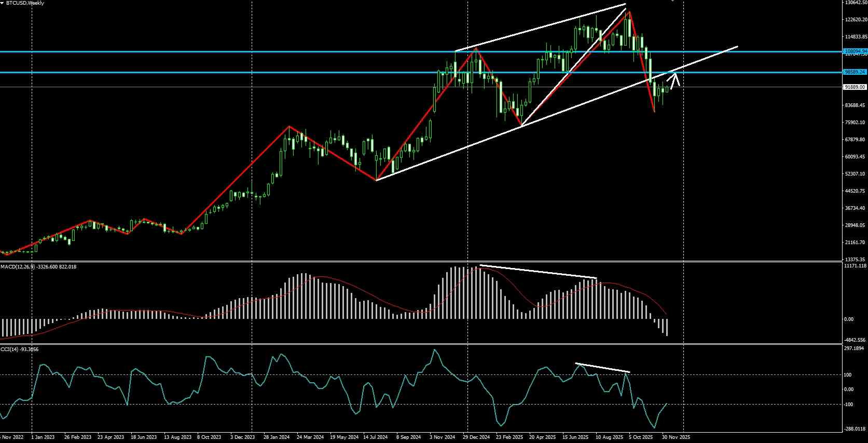
Task: Click the 8 Oct 2023 date label
Action: tap(210, 437)
